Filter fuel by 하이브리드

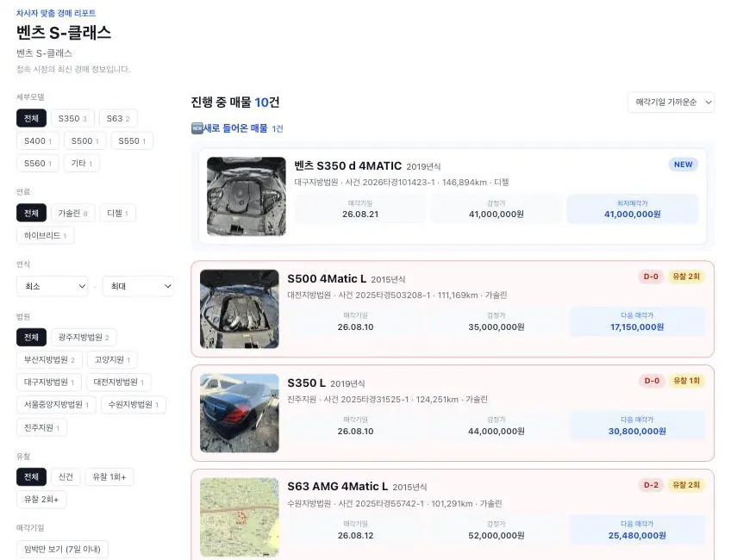pyautogui.click(x=45, y=235)
